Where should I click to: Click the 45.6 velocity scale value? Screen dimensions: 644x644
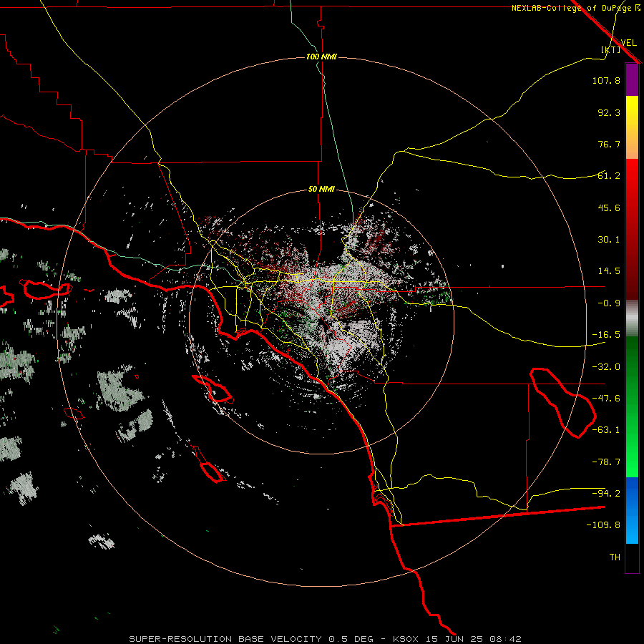[x=609, y=208]
